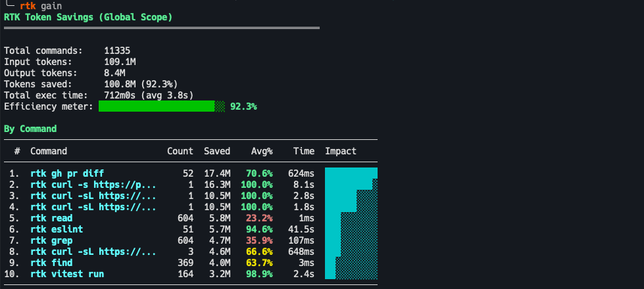Click the 8.1s time value

(304, 185)
